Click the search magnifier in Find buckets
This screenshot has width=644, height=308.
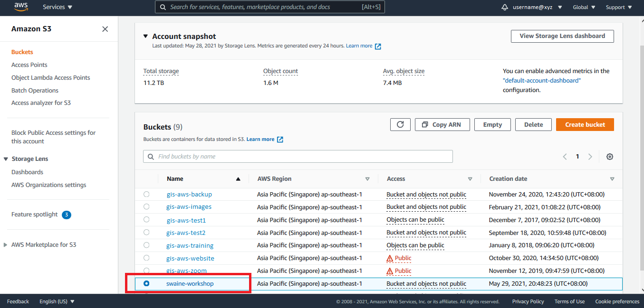[x=151, y=157]
